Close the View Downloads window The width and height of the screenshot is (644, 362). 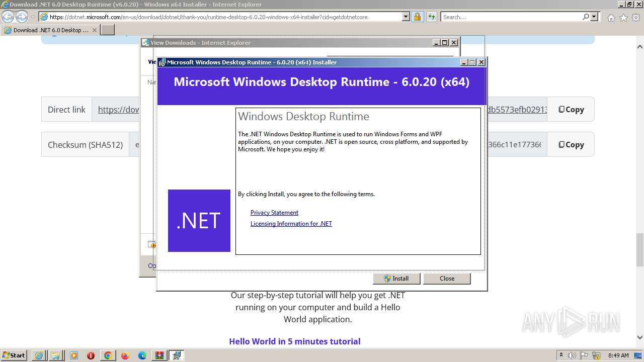click(x=454, y=43)
